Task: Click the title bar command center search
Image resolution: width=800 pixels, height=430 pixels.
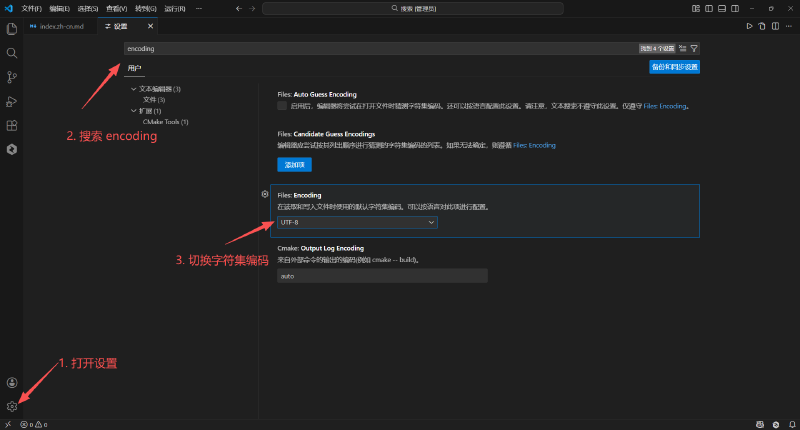Action: pos(413,9)
